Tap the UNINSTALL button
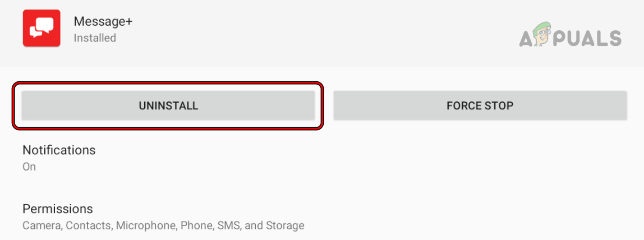 click(168, 105)
